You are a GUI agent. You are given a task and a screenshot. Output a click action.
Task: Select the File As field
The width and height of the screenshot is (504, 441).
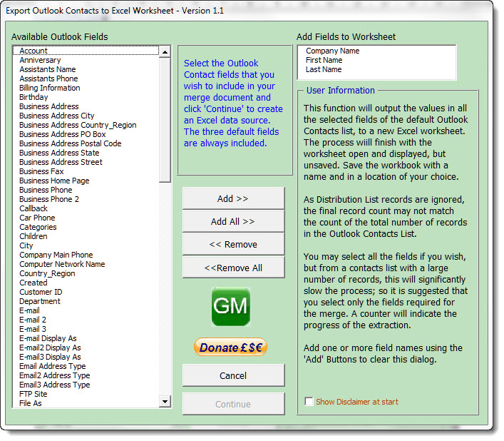point(86,403)
